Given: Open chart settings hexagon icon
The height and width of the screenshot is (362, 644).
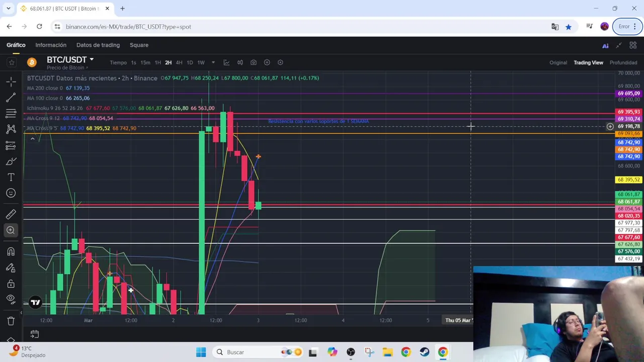Looking at the screenshot, I should 280,62.
